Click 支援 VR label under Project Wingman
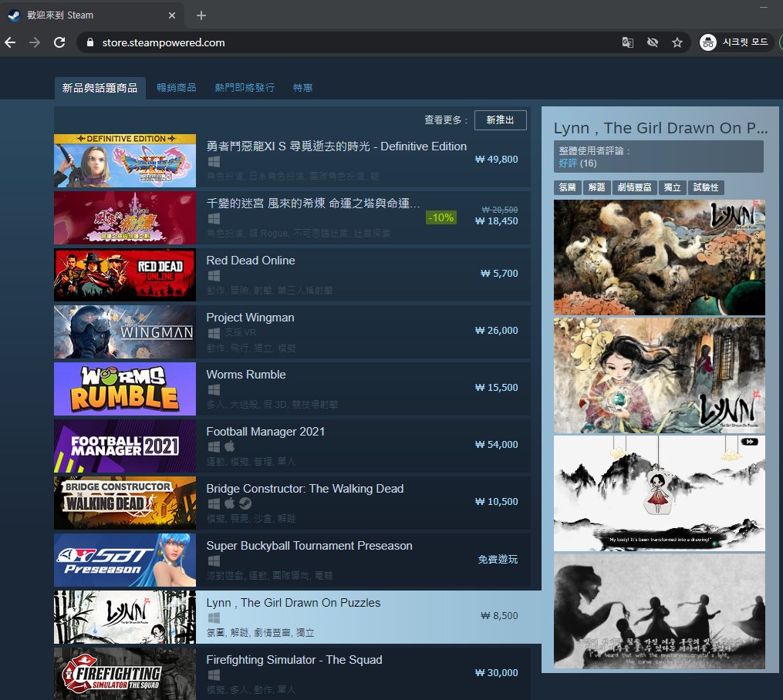The width and height of the screenshot is (783, 700). tap(240, 333)
